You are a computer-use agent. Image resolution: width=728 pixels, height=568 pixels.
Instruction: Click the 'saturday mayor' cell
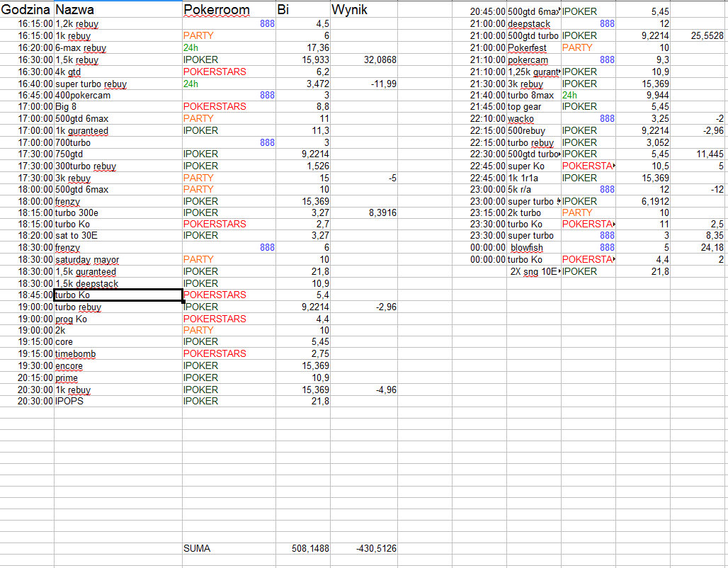(x=118, y=260)
